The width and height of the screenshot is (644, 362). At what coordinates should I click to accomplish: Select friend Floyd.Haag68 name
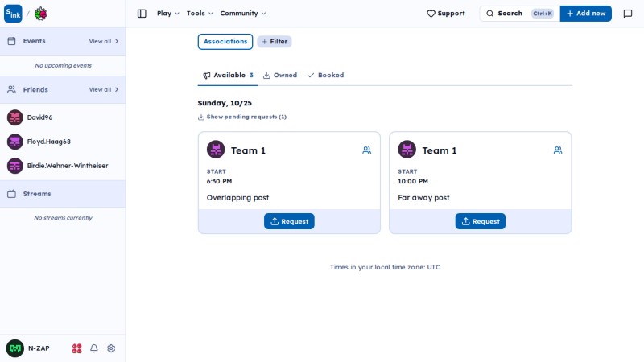coord(49,142)
